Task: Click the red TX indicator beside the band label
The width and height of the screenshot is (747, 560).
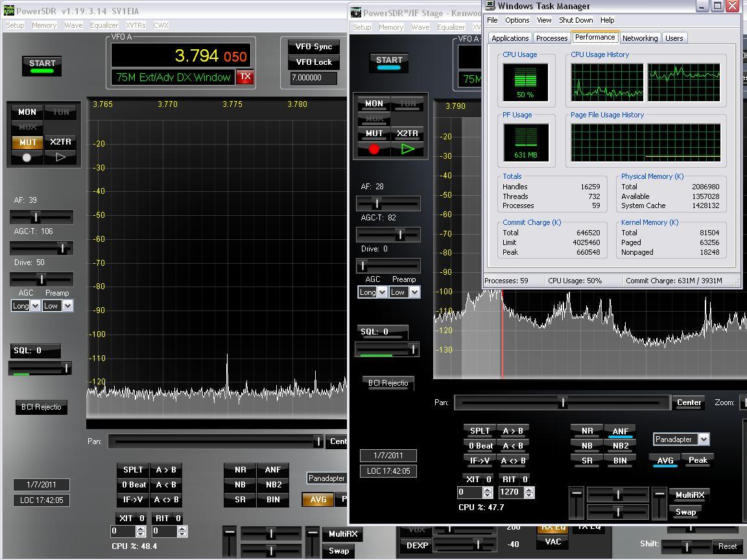Action: tap(245, 76)
